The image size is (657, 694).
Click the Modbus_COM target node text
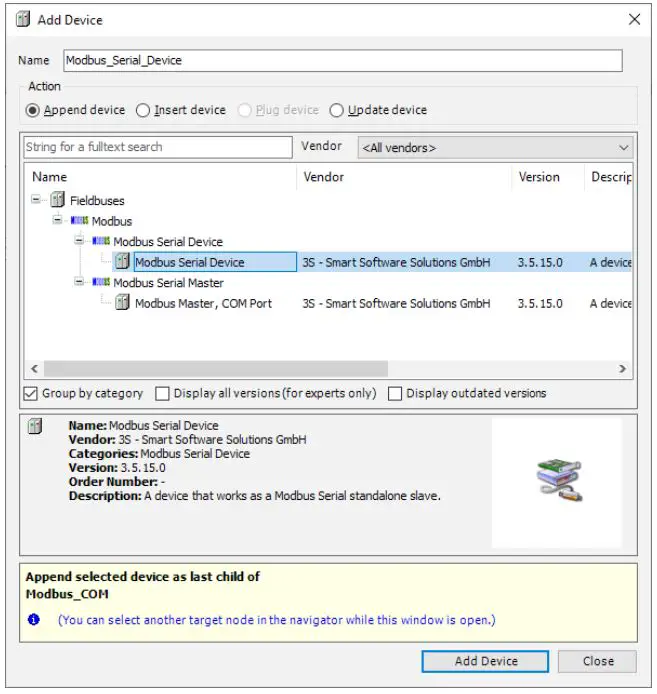[67, 594]
